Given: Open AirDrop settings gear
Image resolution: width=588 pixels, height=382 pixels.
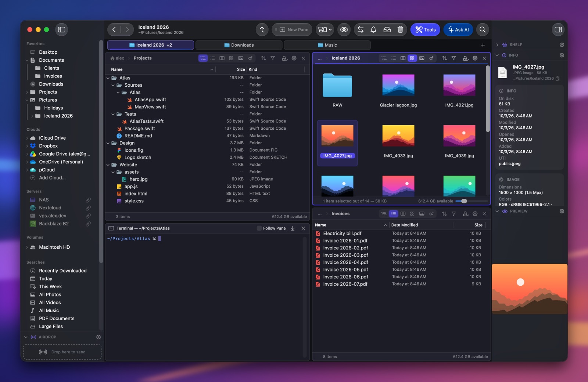Looking at the screenshot, I should click(98, 337).
